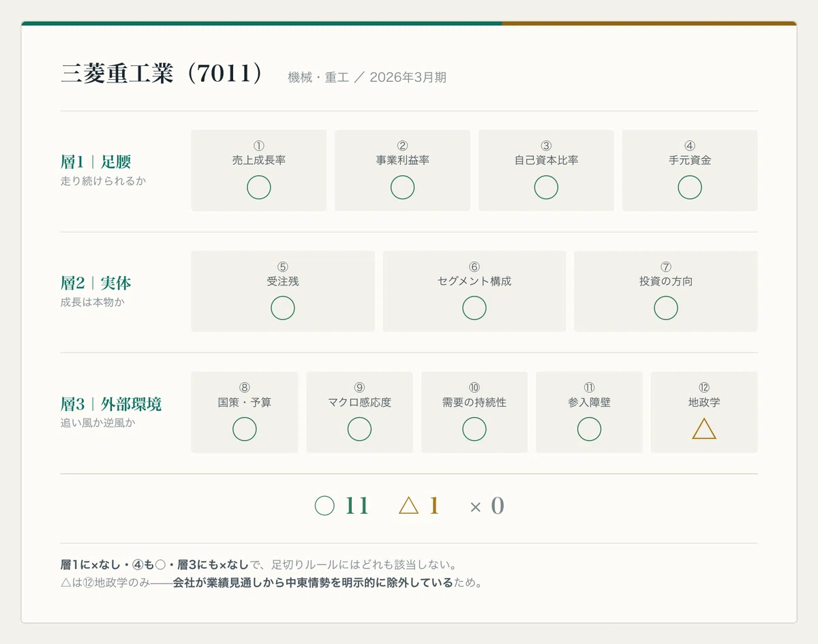
Task: Click the number ① above 売上成長率
Action: pos(259,146)
